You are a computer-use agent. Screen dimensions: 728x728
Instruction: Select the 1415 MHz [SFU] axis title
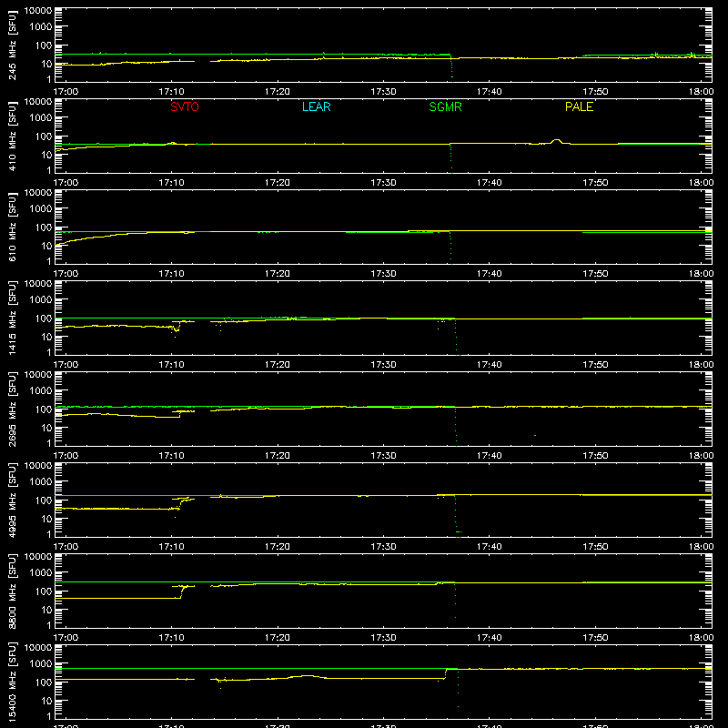(13, 318)
